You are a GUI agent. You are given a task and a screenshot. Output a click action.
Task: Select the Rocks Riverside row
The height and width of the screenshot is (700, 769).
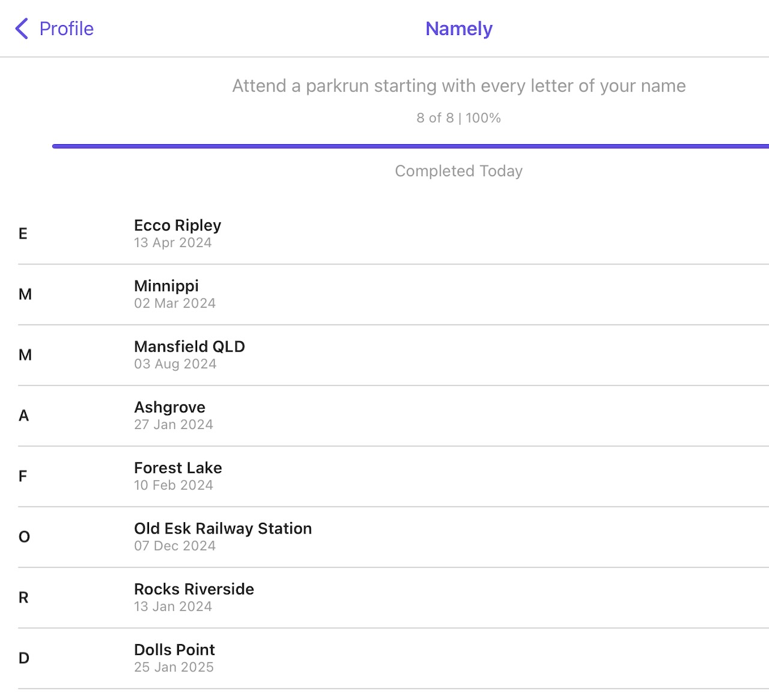tap(394, 598)
